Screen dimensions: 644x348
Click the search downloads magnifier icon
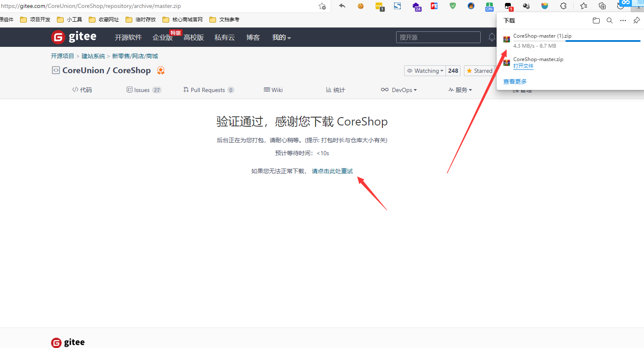pyautogui.click(x=610, y=20)
